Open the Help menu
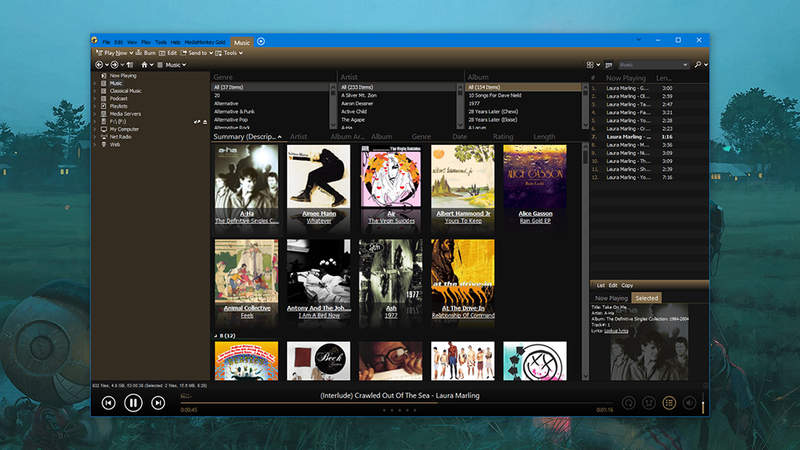Image resolution: width=800 pixels, height=450 pixels. [x=176, y=42]
